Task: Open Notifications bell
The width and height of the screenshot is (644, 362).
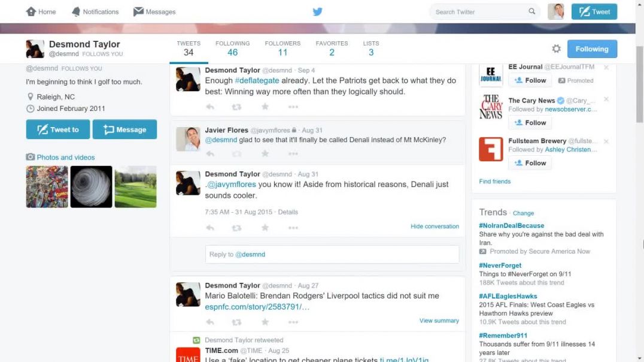Action: click(95, 11)
